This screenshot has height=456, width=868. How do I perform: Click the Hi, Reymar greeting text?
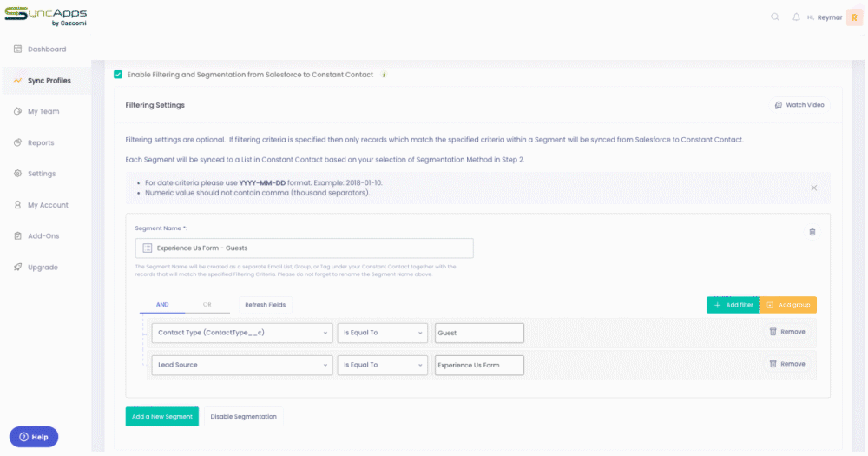(x=825, y=17)
